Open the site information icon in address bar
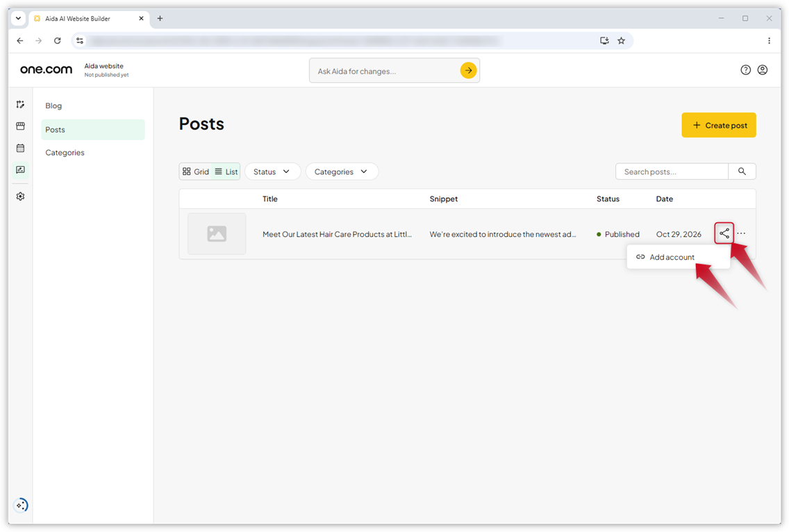Screen dimensions: 789x532 (x=79, y=41)
